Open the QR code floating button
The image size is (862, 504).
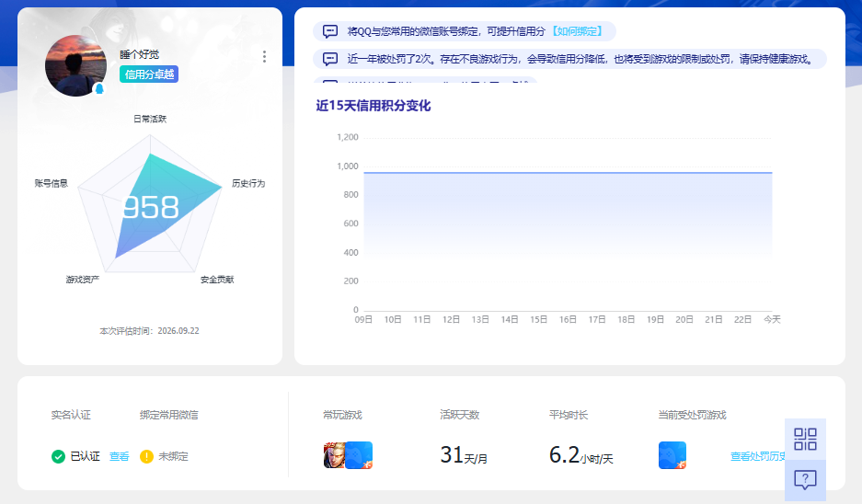click(805, 439)
